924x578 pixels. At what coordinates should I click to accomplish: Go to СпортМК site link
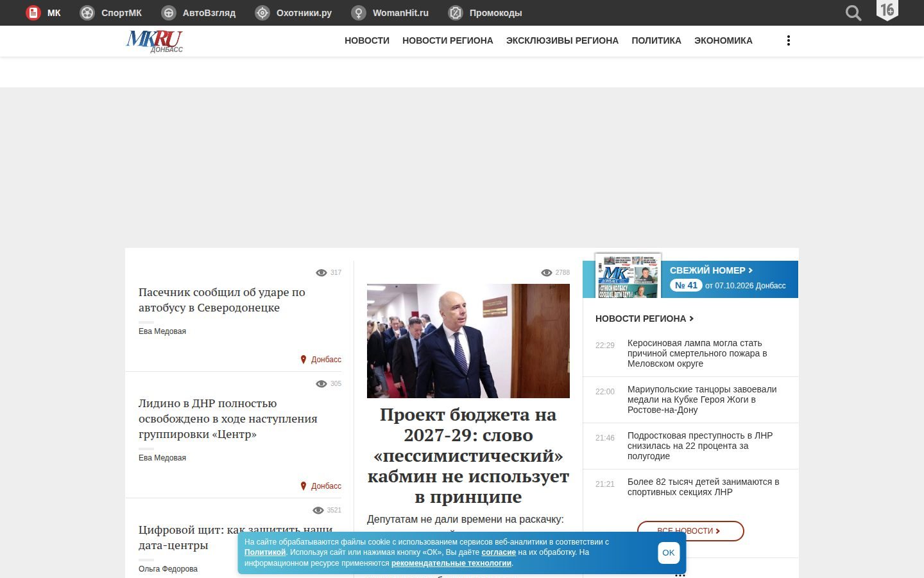[121, 13]
